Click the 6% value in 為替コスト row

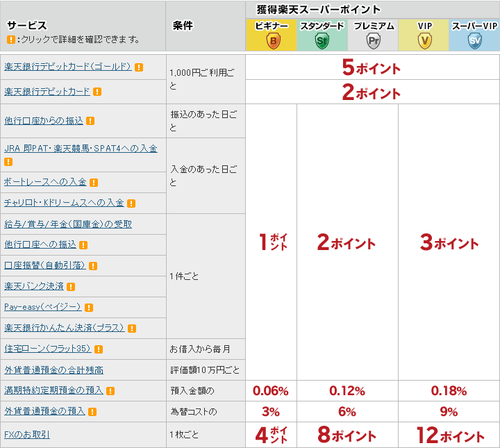point(347,412)
